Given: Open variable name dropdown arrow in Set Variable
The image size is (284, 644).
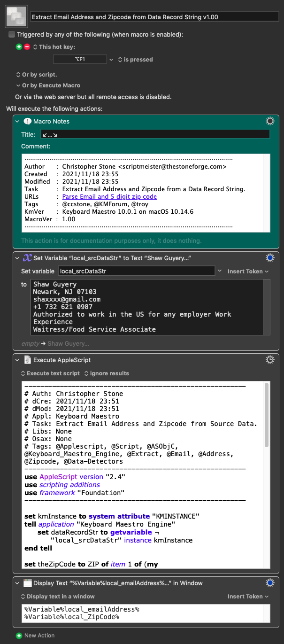Looking at the screenshot, I should (x=220, y=271).
